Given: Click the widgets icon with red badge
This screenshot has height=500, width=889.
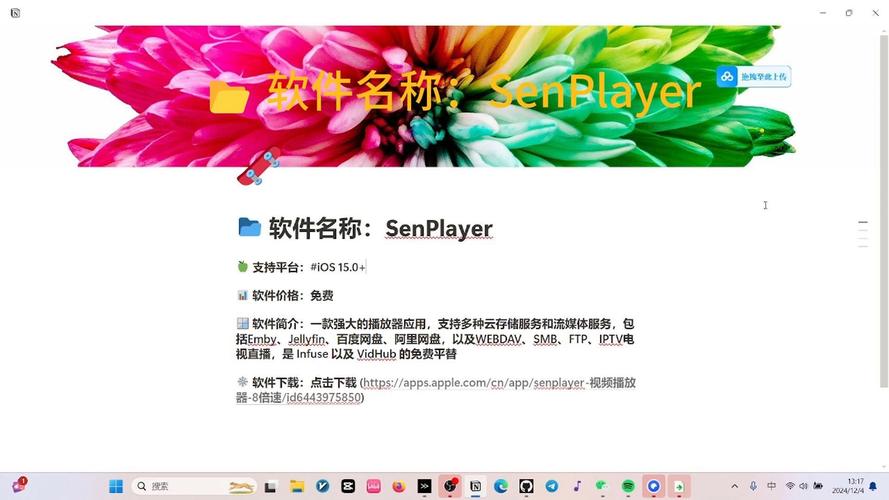Looking at the screenshot, I should click(19, 485).
